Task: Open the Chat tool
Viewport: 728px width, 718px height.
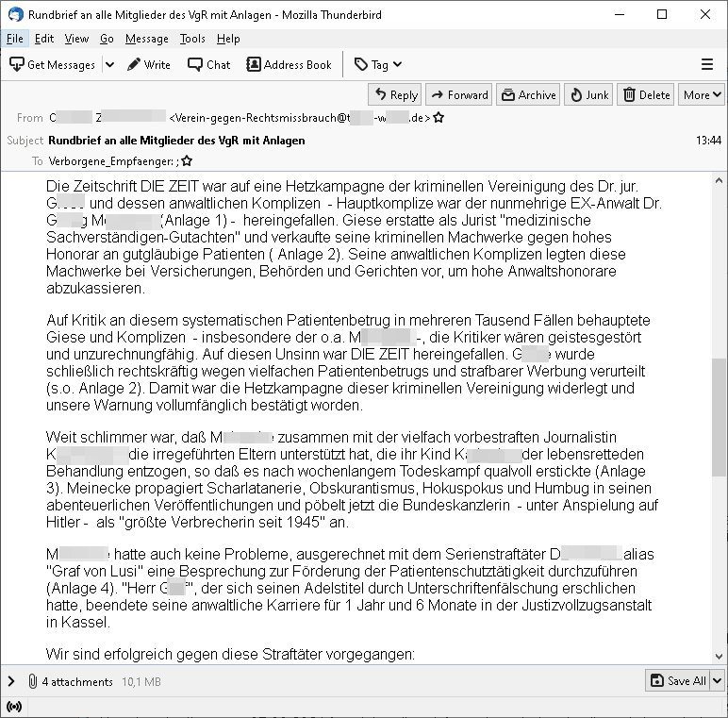Action: pos(209,64)
